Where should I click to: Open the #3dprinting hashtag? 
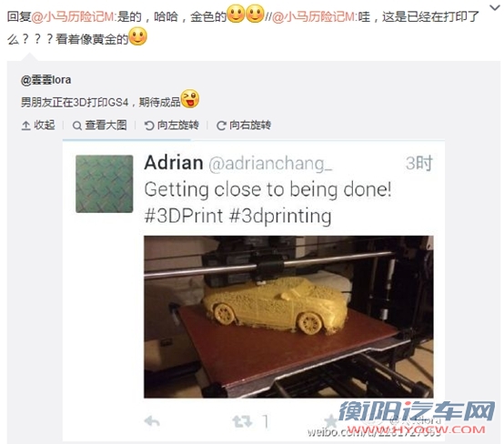[x=280, y=216]
